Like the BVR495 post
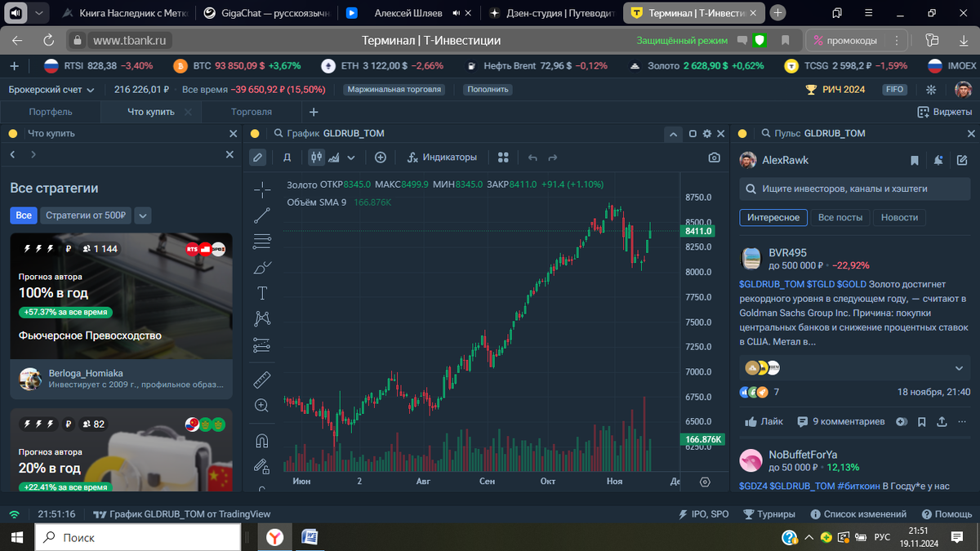 (764, 422)
